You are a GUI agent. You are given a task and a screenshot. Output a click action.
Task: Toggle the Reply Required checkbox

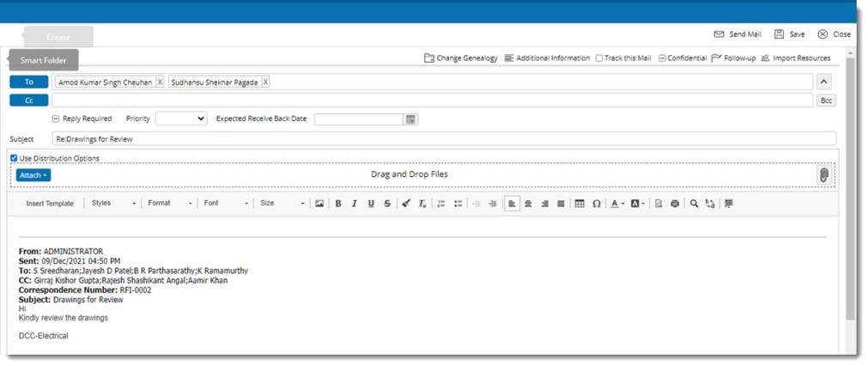[x=56, y=119]
